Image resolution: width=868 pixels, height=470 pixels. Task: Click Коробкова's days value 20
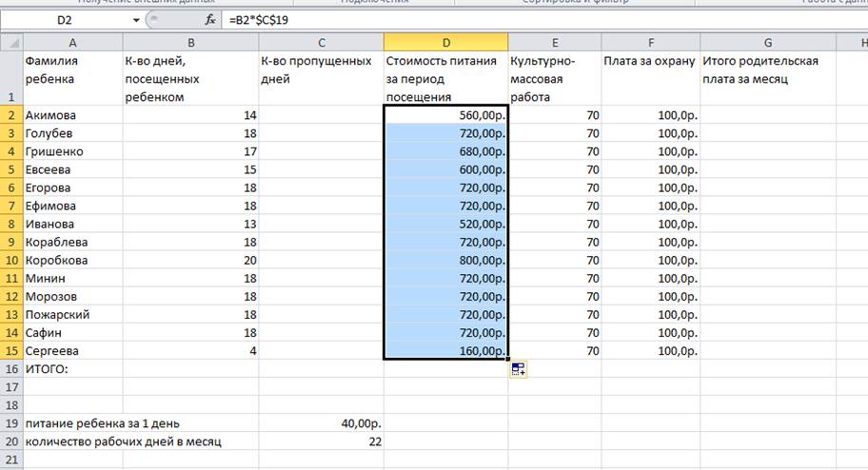(x=190, y=260)
